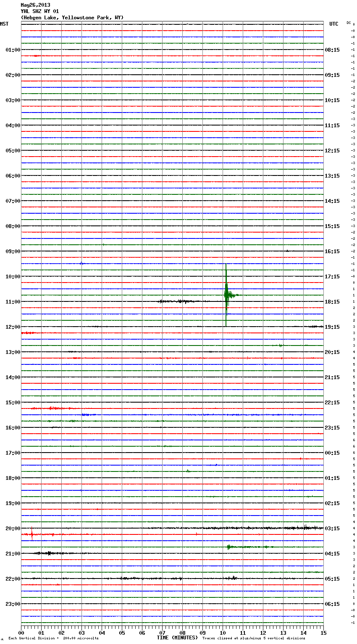
Task: Select the 05:00 MST row label
Action: (x=13, y=151)
